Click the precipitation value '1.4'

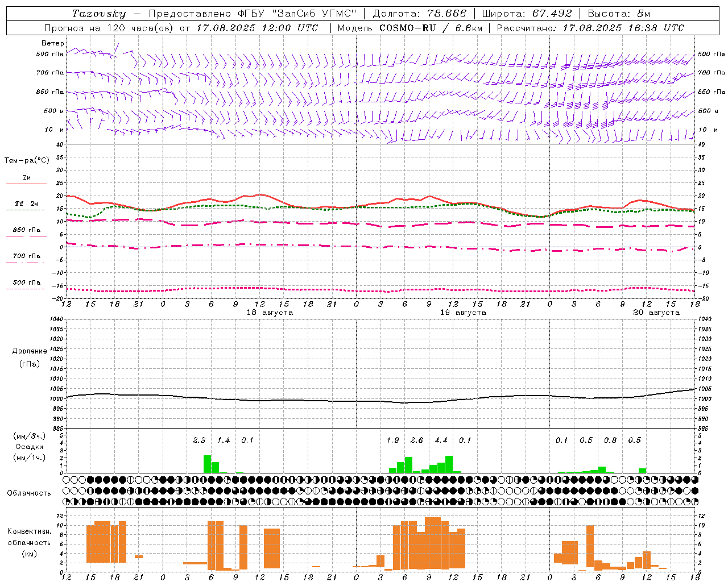point(224,440)
